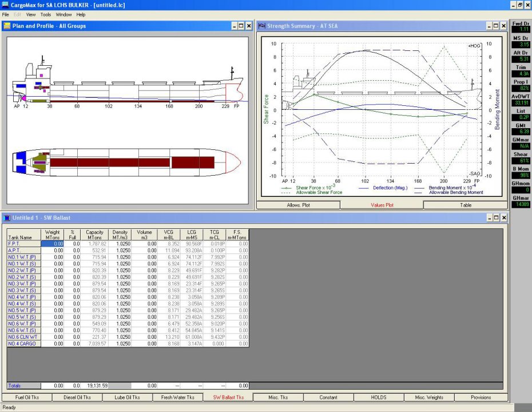Open the File menu
The height and width of the screenshot is (412, 532).
5,14
